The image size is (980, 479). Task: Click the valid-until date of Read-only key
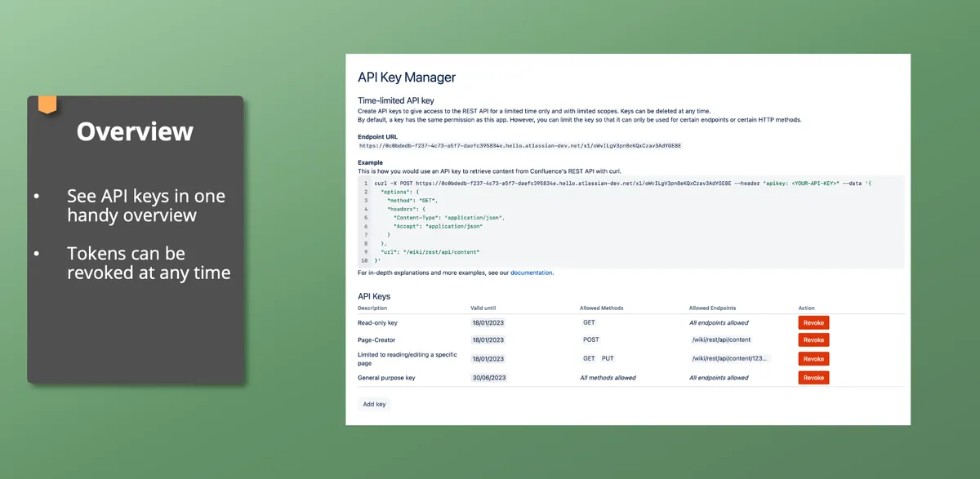tap(488, 323)
